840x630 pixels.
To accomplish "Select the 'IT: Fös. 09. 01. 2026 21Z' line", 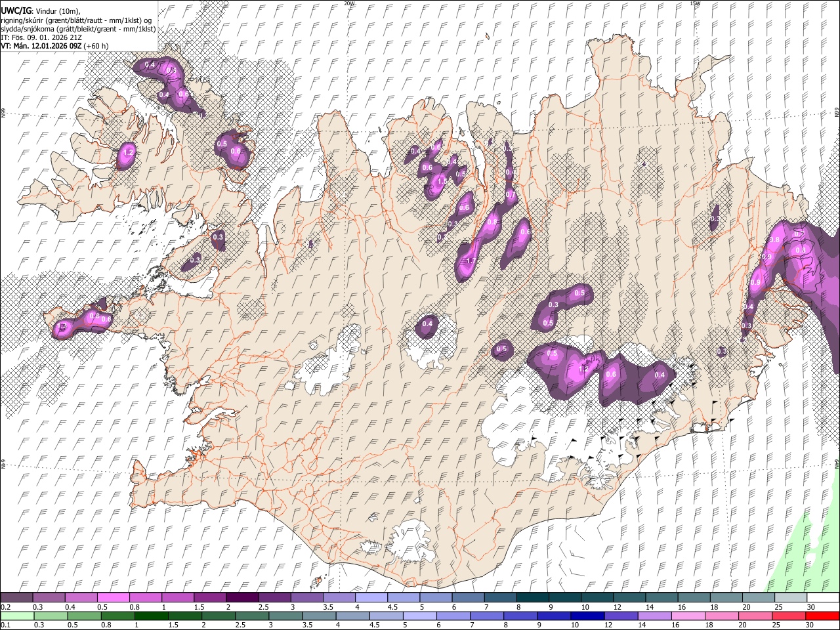I will tap(41, 37).
